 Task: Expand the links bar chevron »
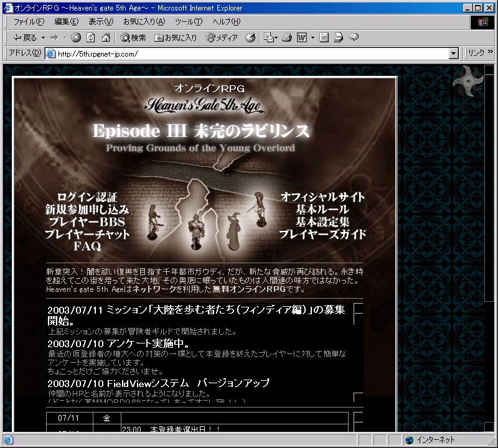[491, 52]
